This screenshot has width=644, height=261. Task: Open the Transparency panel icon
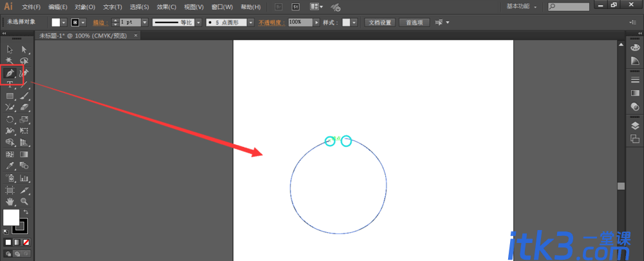pos(635,107)
